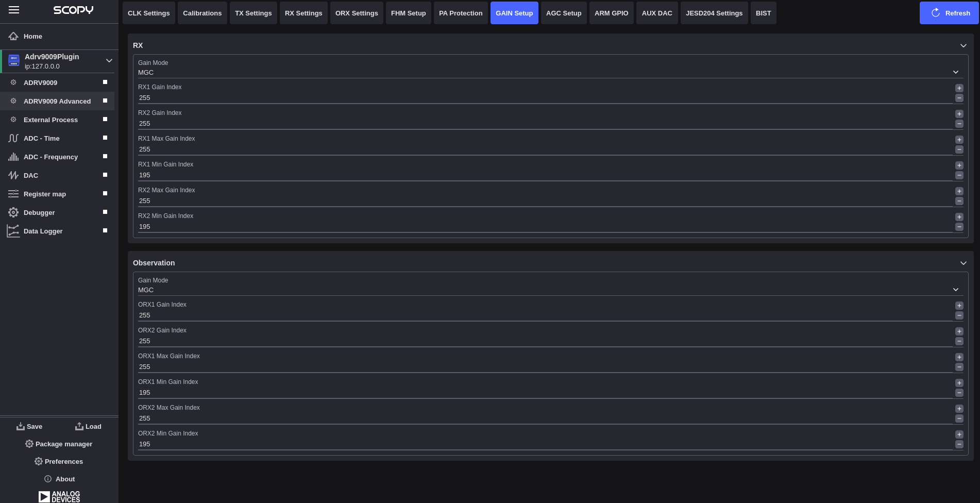Click the Scopy logo
980x503 pixels.
pos(73,10)
